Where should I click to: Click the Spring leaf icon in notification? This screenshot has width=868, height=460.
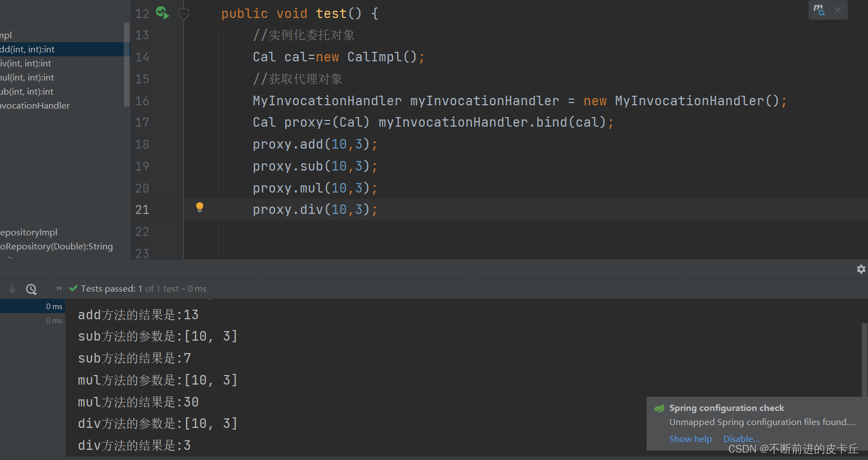click(659, 408)
